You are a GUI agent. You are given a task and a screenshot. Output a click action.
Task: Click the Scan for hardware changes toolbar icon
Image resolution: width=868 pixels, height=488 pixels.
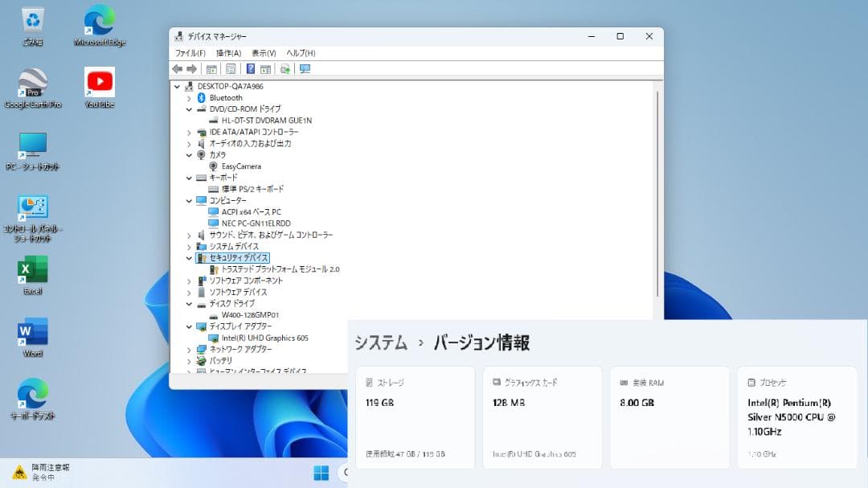[304, 69]
